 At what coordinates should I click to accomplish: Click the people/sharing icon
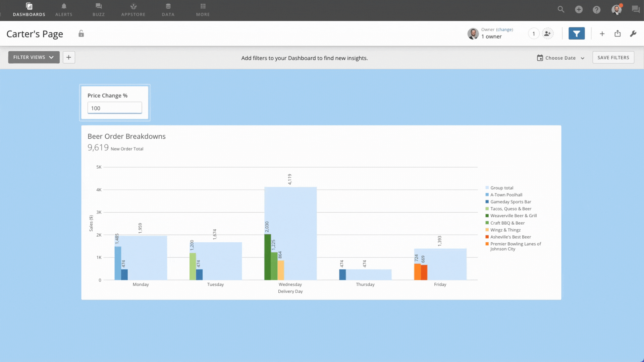548,34
